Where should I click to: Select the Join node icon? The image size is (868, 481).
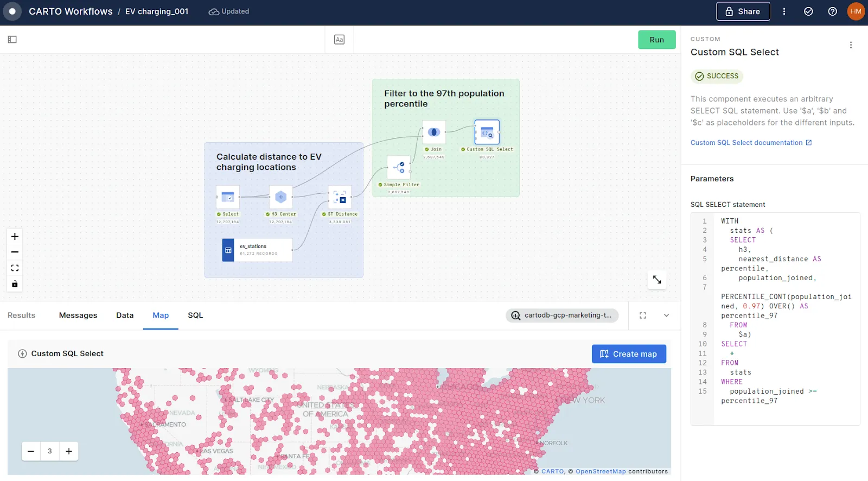point(434,132)
